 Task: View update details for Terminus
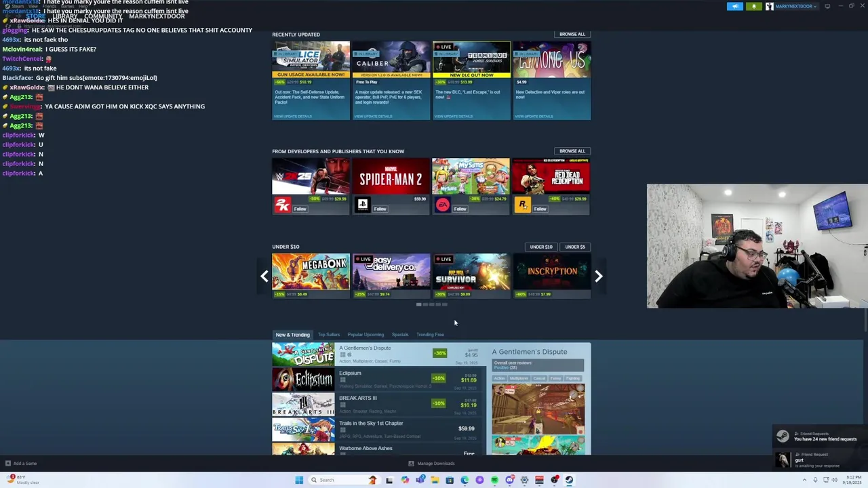pos(453,116)
